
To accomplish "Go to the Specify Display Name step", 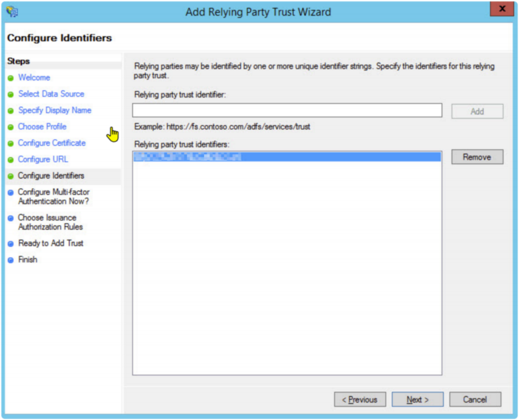I will (x=55, y=110).
